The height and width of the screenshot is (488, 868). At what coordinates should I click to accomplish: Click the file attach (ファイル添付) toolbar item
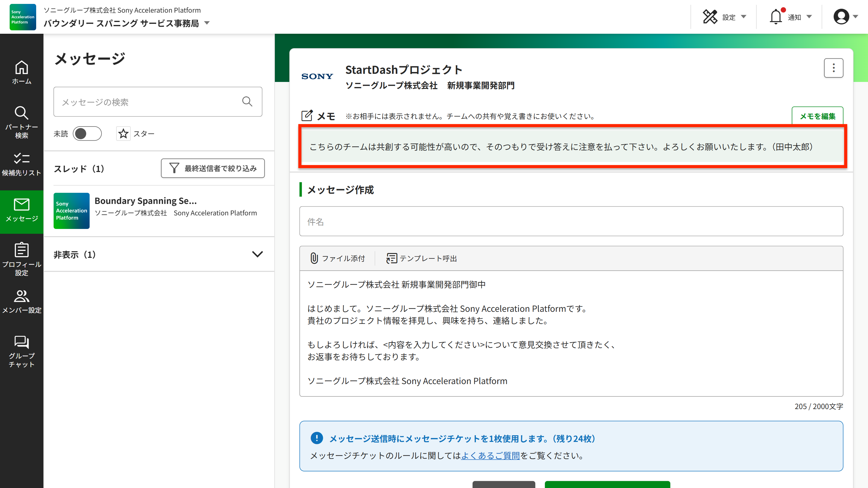click(337, 258)
